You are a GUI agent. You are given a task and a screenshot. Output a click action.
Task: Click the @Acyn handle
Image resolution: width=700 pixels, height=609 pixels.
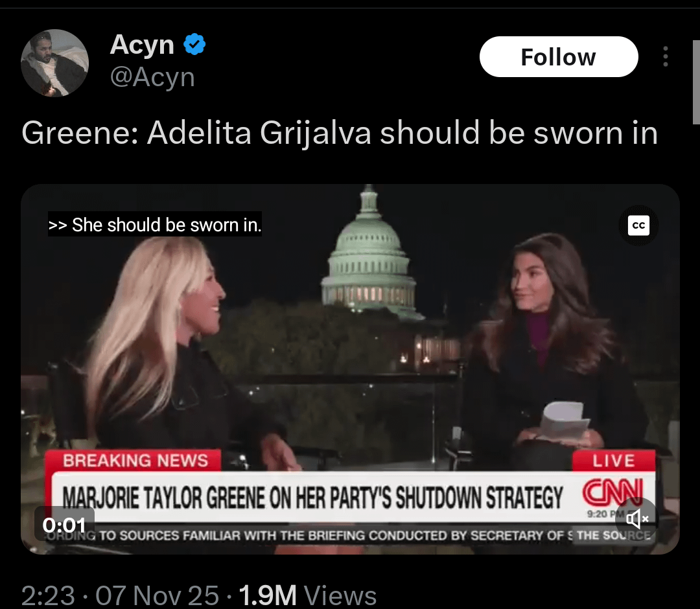click(152, 77)
